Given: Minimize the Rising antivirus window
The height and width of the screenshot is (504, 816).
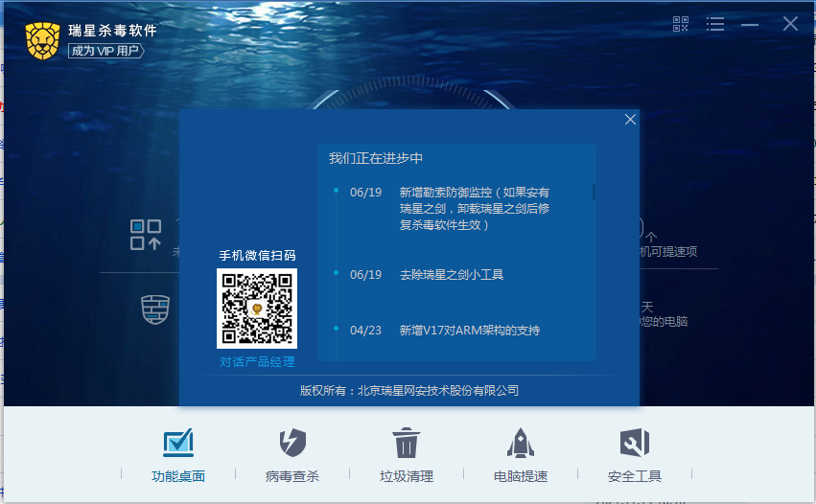Looking at the screenshot, I should [750, 25].
